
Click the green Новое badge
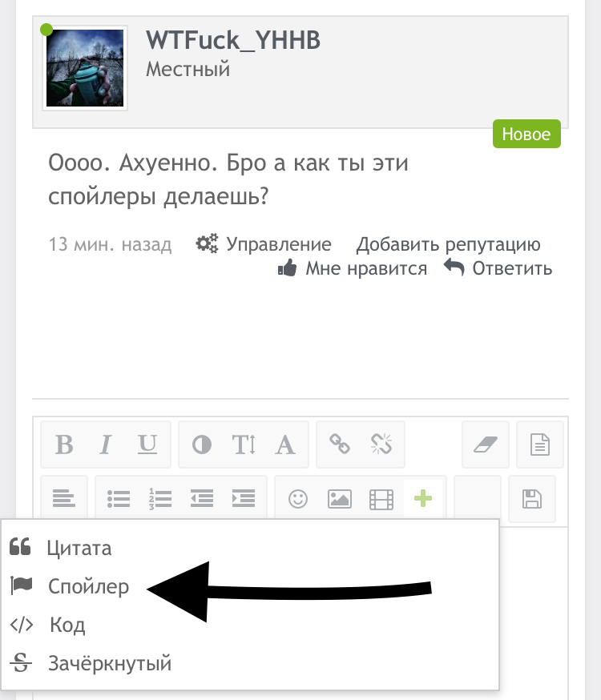point(526,134)
